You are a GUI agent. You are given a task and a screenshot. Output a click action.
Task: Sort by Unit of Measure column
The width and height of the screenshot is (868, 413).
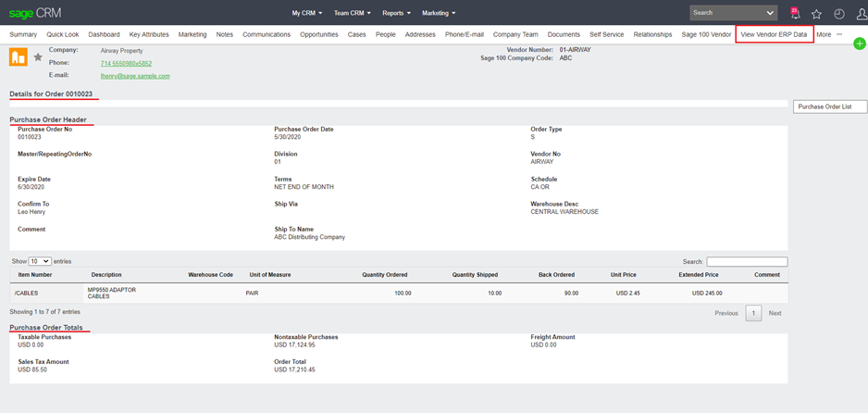(270, 275)
